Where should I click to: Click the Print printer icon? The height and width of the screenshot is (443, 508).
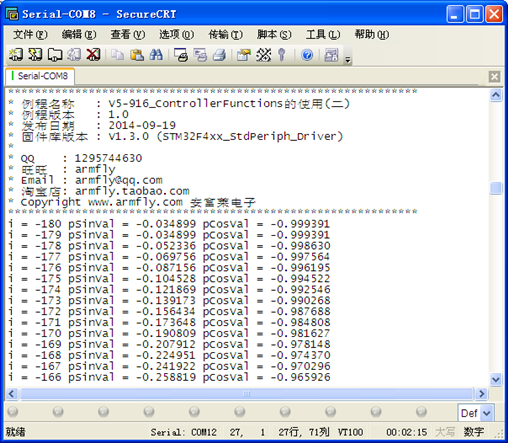(219, 55)
